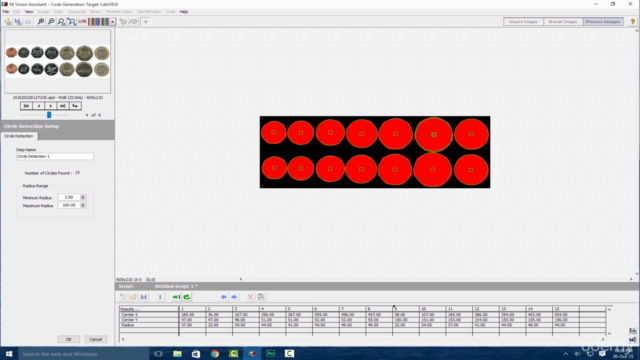Click the Minimum Radius stepper arrows
The image size is (640, 360).
83,197
